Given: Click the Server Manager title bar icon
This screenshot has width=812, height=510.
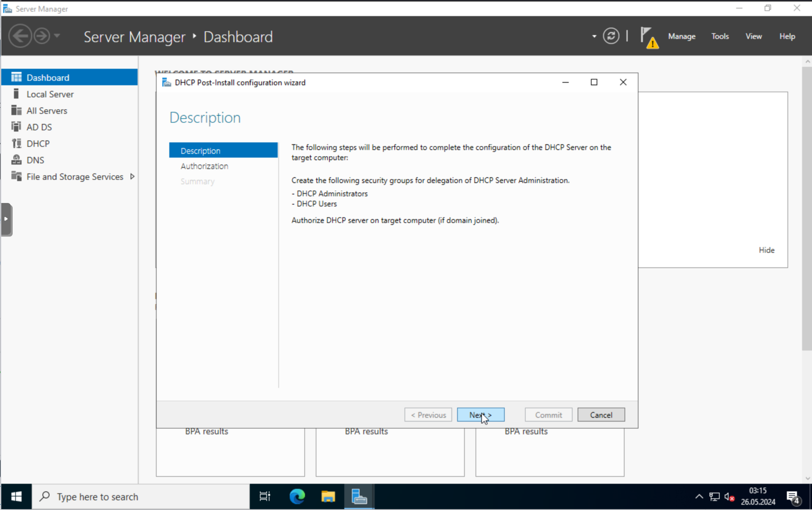Looking at the screenshot, I should click(x=7, y=8).
